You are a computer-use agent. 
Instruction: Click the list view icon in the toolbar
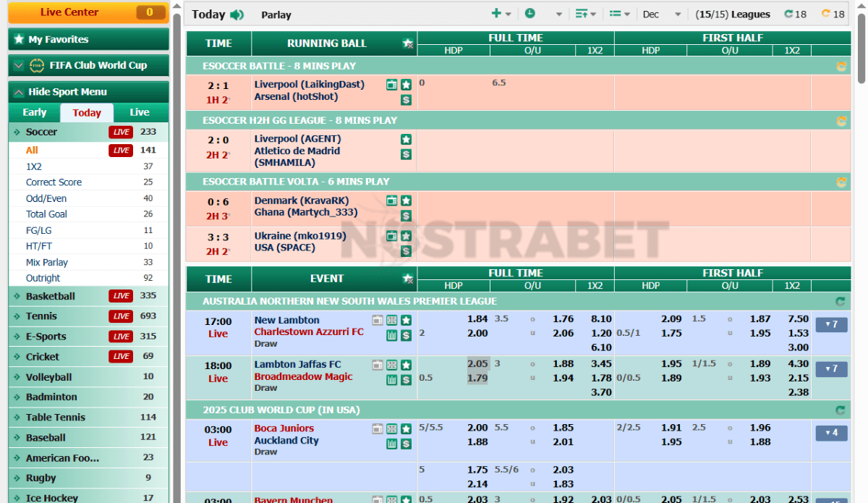[616, 14]
